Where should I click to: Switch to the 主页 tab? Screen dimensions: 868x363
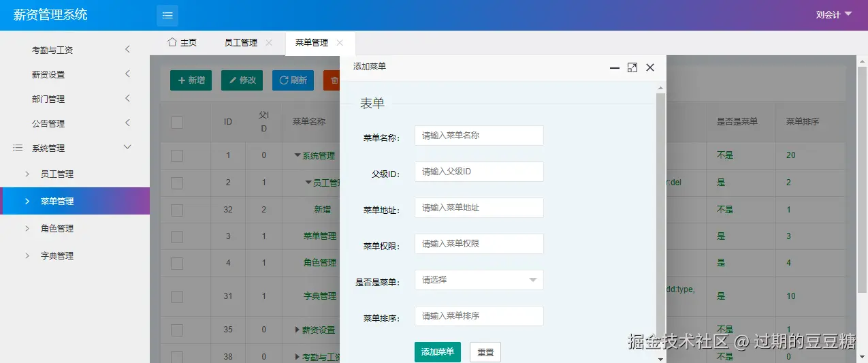click(x=182, y=42)
